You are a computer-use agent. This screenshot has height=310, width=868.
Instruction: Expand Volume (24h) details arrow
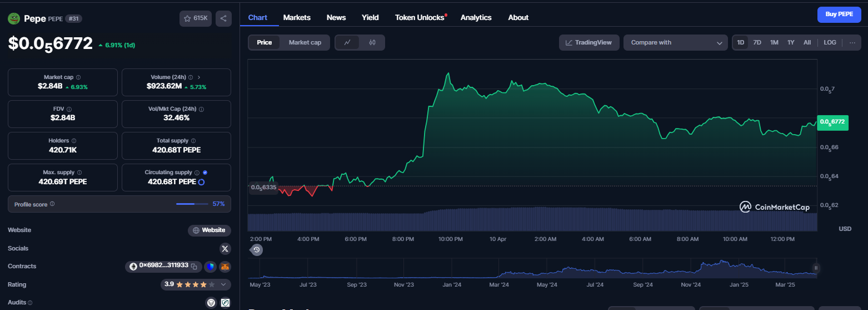coord(199,77)
